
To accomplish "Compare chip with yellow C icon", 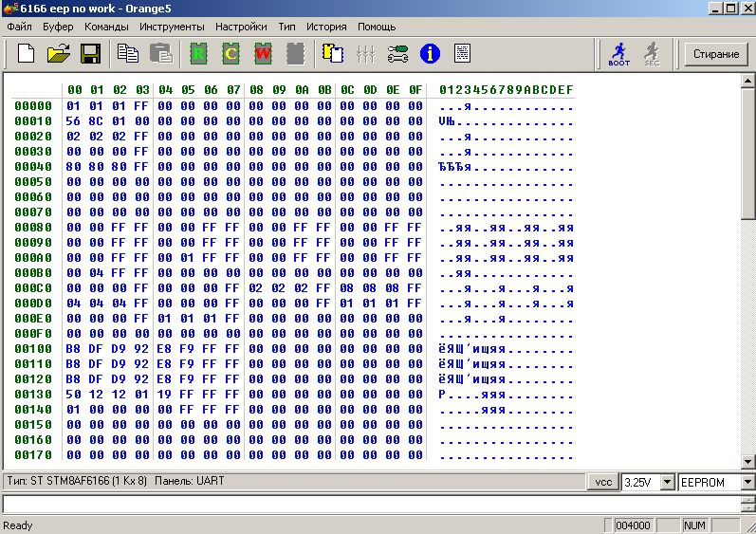I will click(x=230, y=53).
